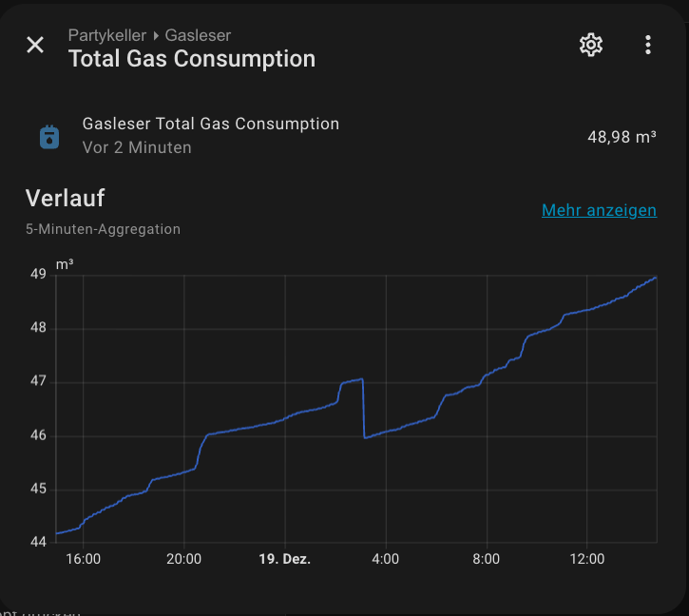Click the Partykeller breadcrumb
Screen dimensions: 689x616
click(106, 35)
